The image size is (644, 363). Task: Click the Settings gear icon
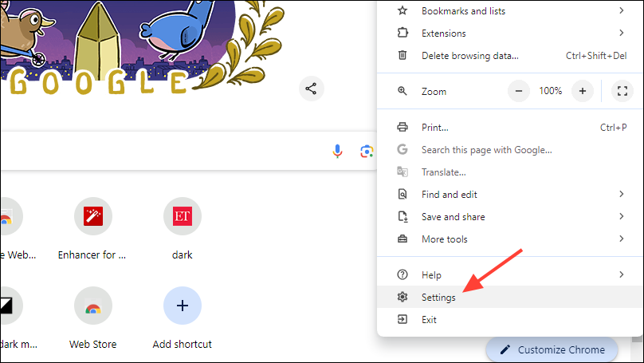[402, 297]
